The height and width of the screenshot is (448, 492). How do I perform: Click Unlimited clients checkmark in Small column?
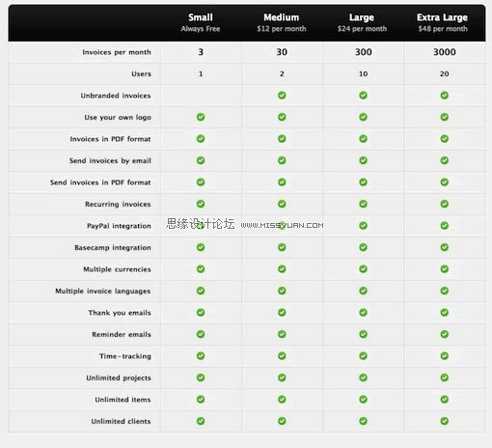click(201, 421)
